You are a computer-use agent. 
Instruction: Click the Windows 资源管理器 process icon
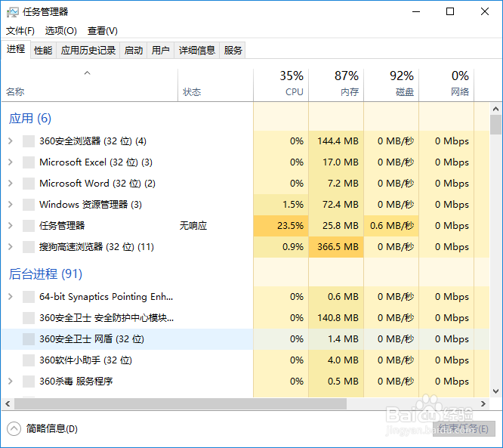pyautogui.click(x=29, y=205)
